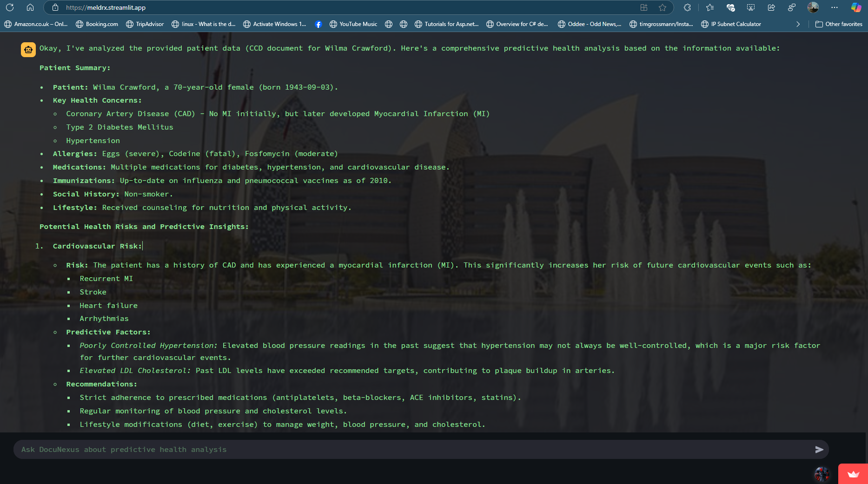
Task: Click the 'Key Health Concerns:' label
Action: [97, 100]
